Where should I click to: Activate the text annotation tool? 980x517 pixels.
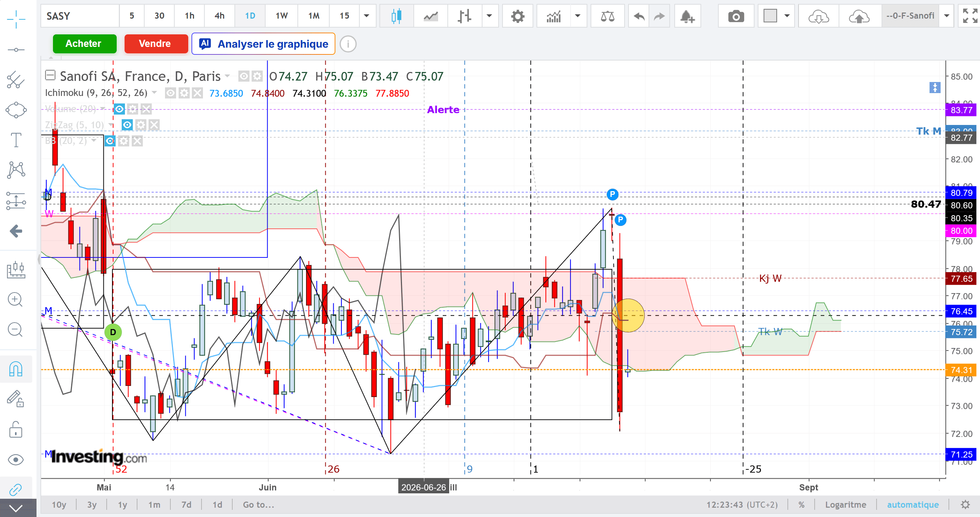pyautogui.click(x=16, y=140)
